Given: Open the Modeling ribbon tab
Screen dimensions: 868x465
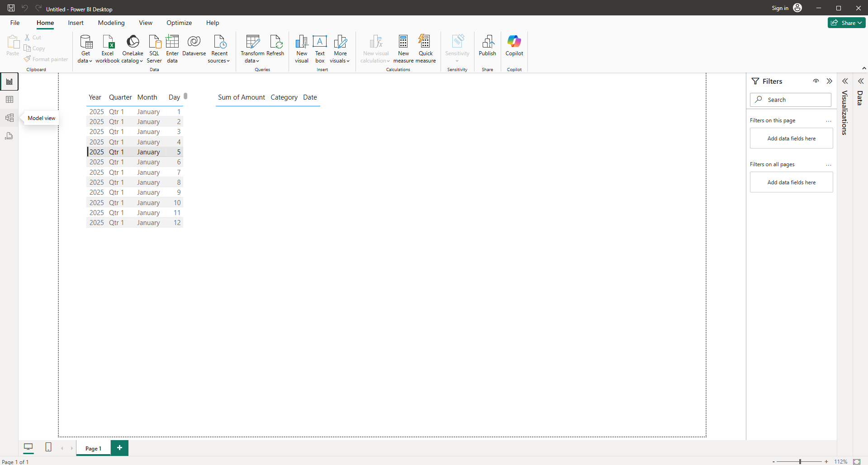Looking at the screenshot, I should [x=111, y=23].
